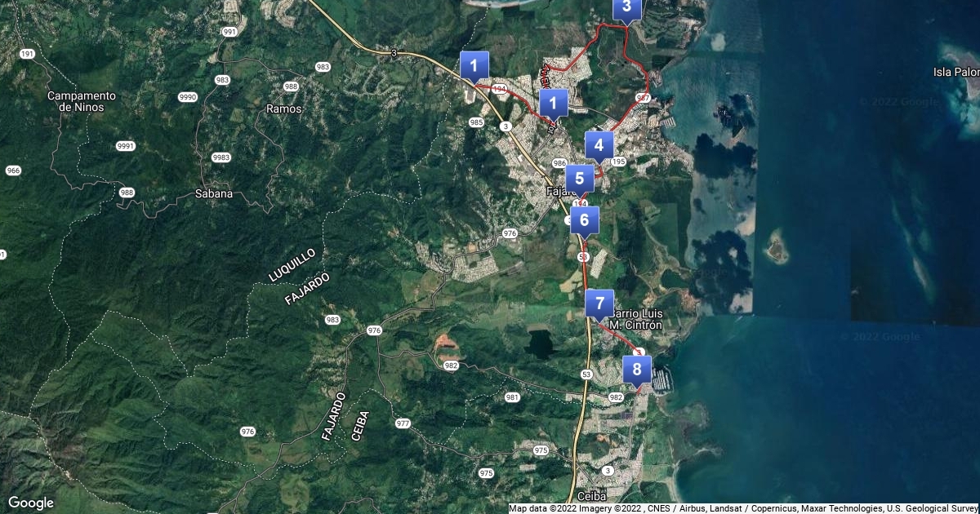
Task: Click waypoint marker 3 at the top
Action: click(626, 8)
